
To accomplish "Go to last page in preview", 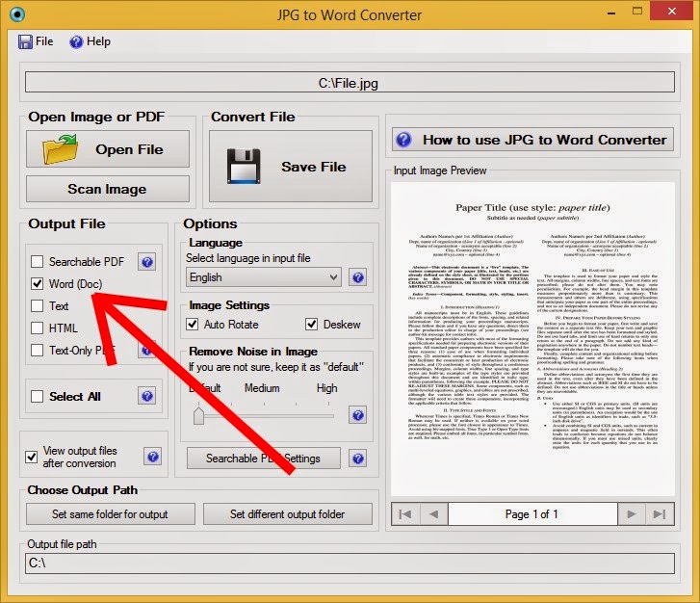I will (x=660, y=514).
